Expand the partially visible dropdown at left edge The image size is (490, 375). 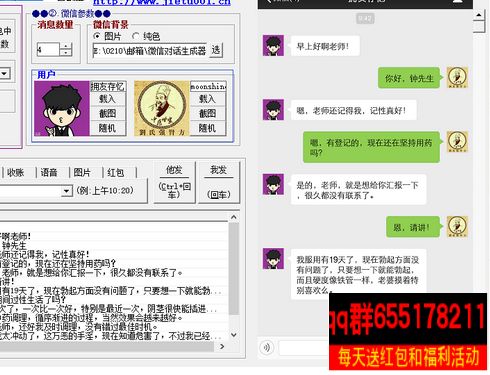(x=4, y=73)
